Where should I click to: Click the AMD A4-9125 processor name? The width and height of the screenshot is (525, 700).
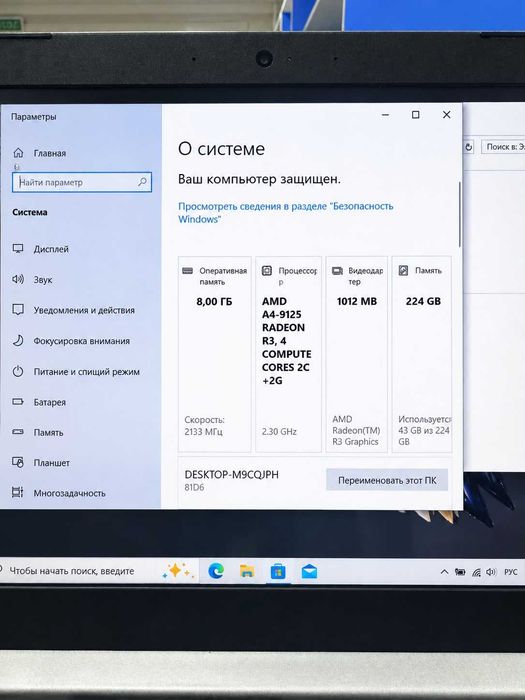[287, 341]
